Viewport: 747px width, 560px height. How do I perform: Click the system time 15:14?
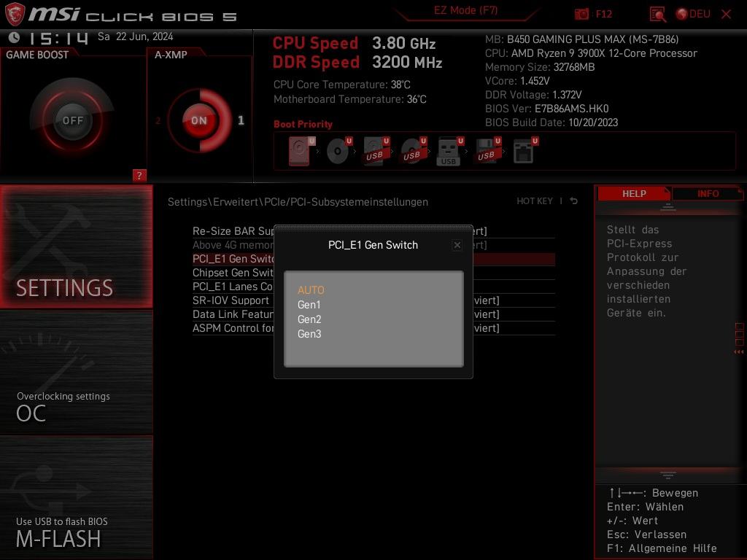tap(58, 38)
